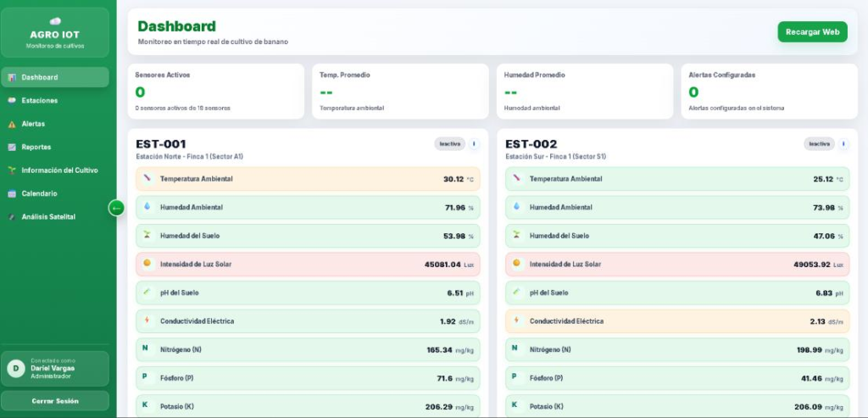
Task: Open Información del Cultivo page
Action: coord(55,170)
